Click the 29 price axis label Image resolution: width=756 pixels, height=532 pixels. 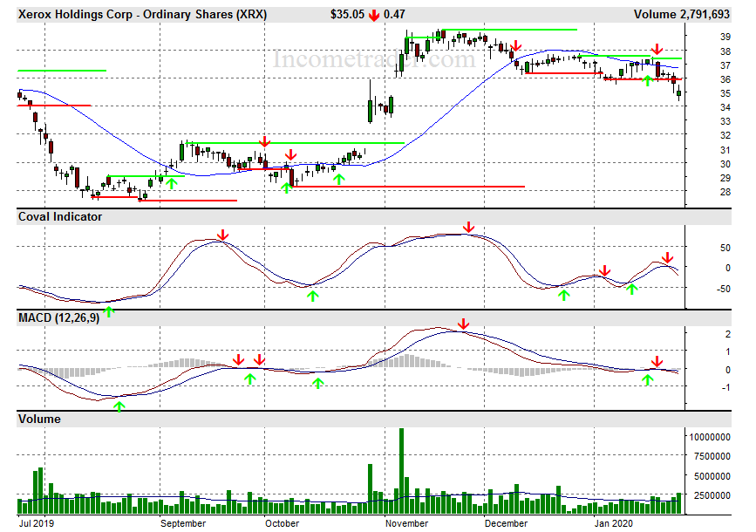coord(725,178)
